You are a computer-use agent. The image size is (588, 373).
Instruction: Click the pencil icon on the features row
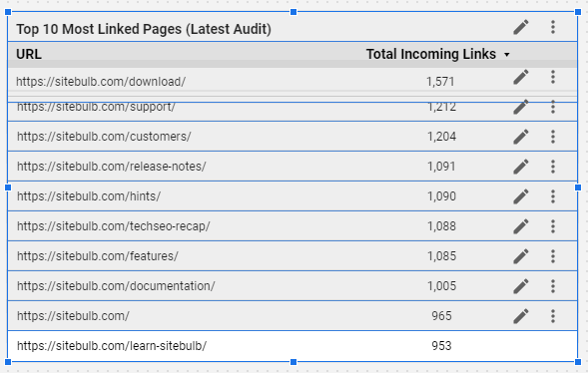[521, 256]
